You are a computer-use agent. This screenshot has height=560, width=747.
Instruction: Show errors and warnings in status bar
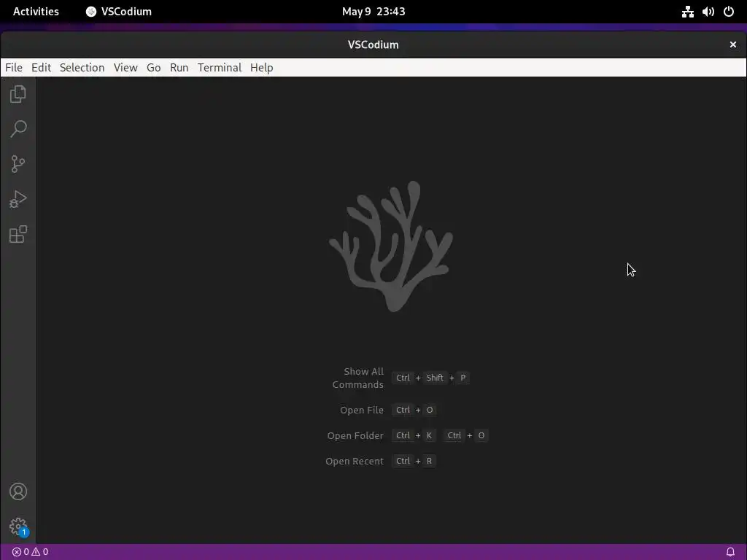30,552
